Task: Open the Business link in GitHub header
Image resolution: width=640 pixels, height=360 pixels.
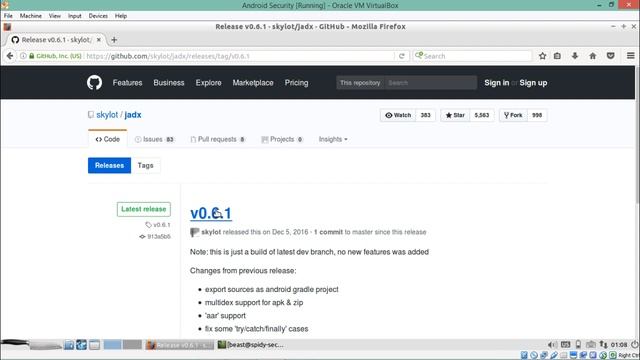Action: [x=169, y=82]
